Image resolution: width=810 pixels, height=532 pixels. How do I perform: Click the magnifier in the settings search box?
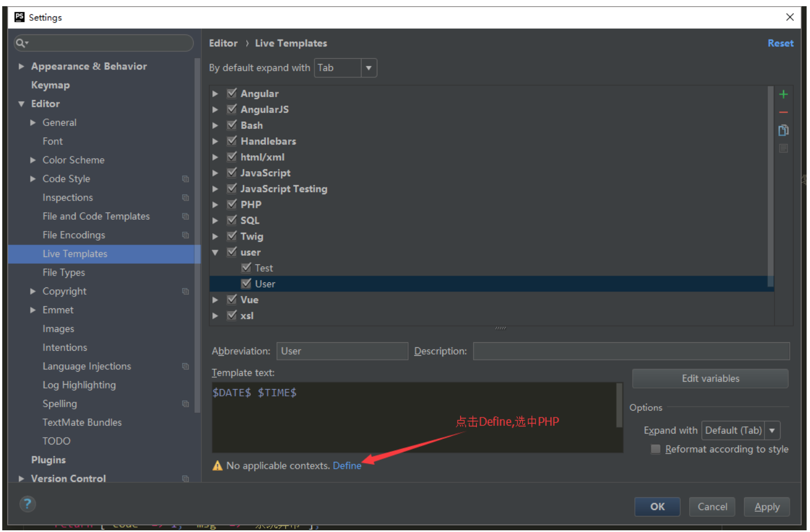click(x=20, y=42)
